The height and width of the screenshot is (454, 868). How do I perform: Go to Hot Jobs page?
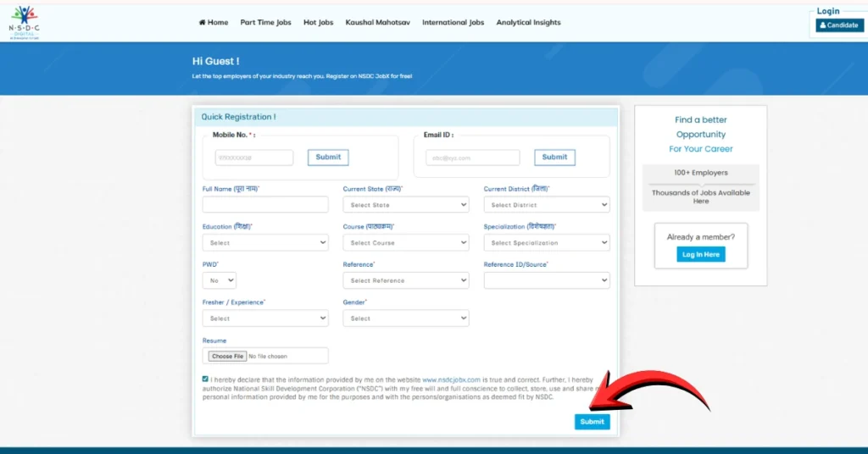(x=319, y=23)
